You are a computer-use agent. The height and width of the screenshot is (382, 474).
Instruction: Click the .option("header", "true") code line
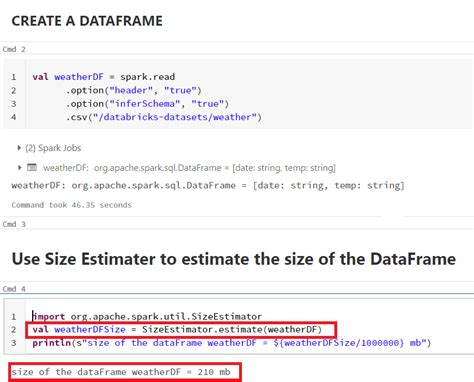pyautogui.click(x=134, y=90)
